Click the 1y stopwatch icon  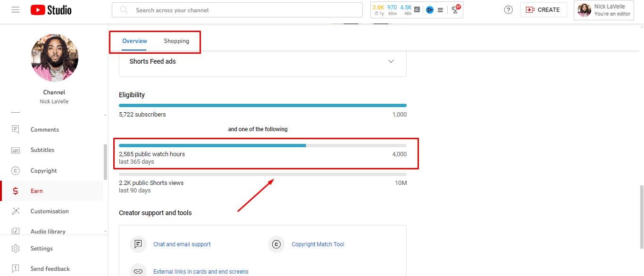click(376, 14)
